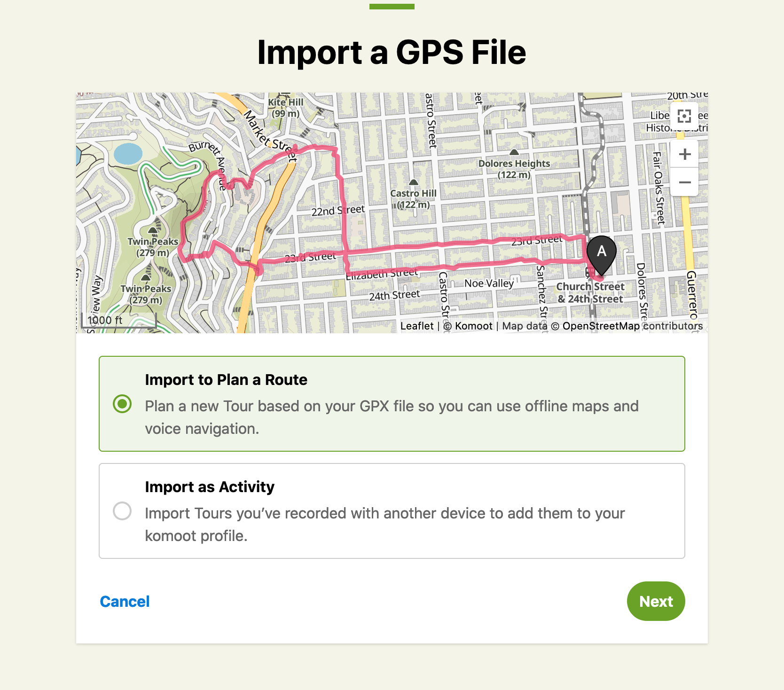This screenshot has height=690, width=784.
Task: Click the Church Street & 24th Street label
Action: pos(590,293)
